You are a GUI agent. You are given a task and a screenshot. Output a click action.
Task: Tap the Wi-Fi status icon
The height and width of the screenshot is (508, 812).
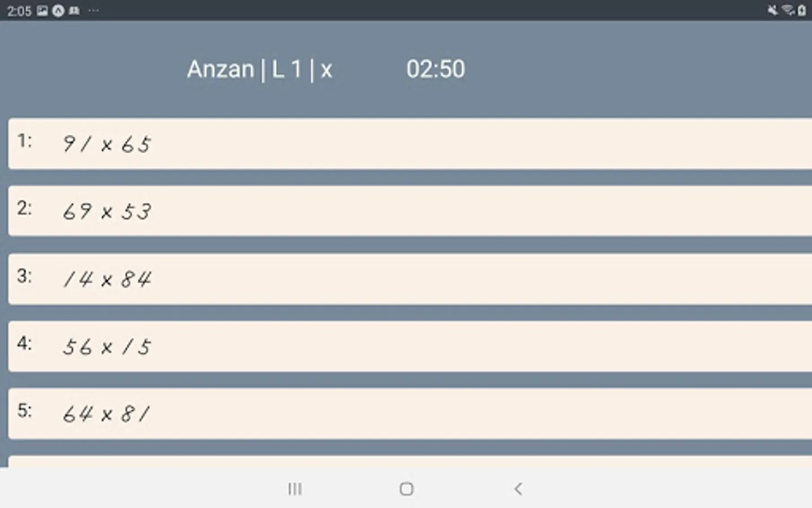coord(788,10)
